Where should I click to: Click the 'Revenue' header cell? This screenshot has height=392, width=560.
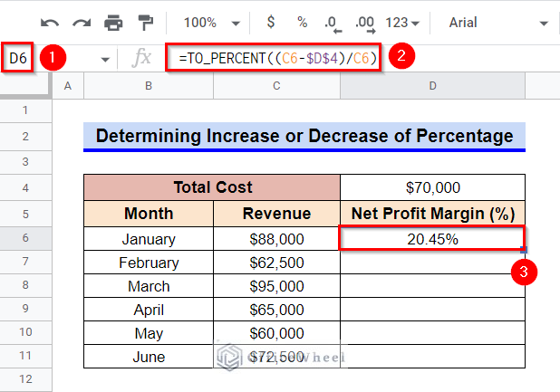pos(276,214)
